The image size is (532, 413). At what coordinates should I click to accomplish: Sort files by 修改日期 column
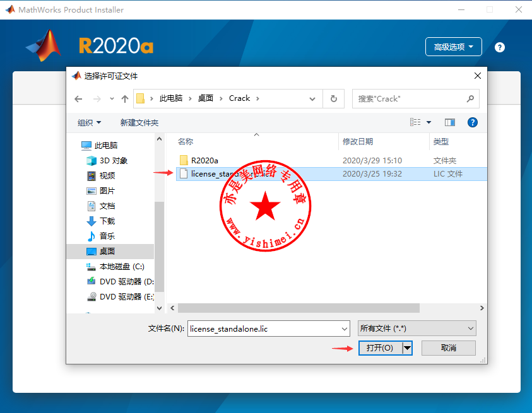tap(358, 141)
